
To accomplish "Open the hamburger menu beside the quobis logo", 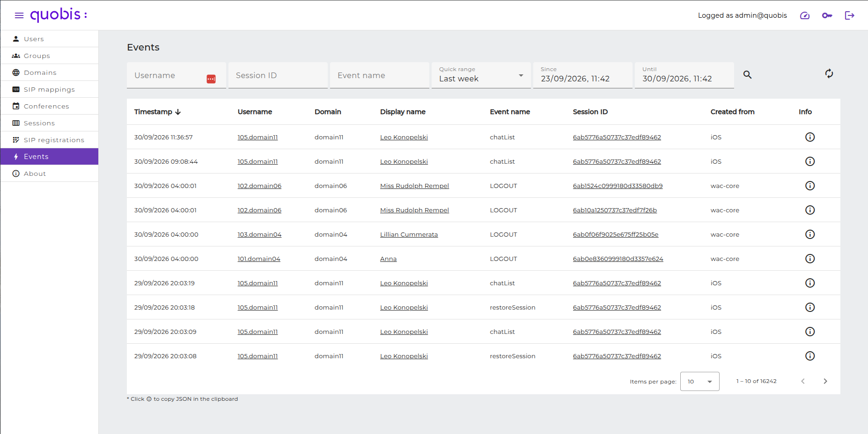I will click(19, 15).
